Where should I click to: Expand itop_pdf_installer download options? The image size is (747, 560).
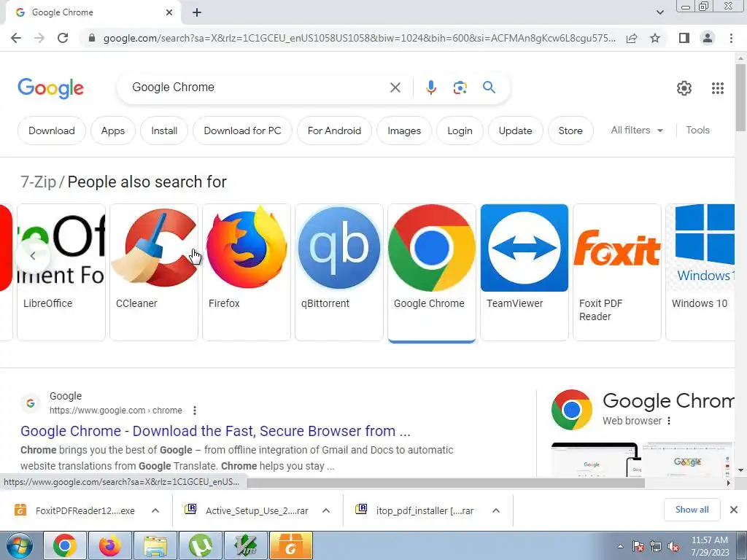coord(496,510)
